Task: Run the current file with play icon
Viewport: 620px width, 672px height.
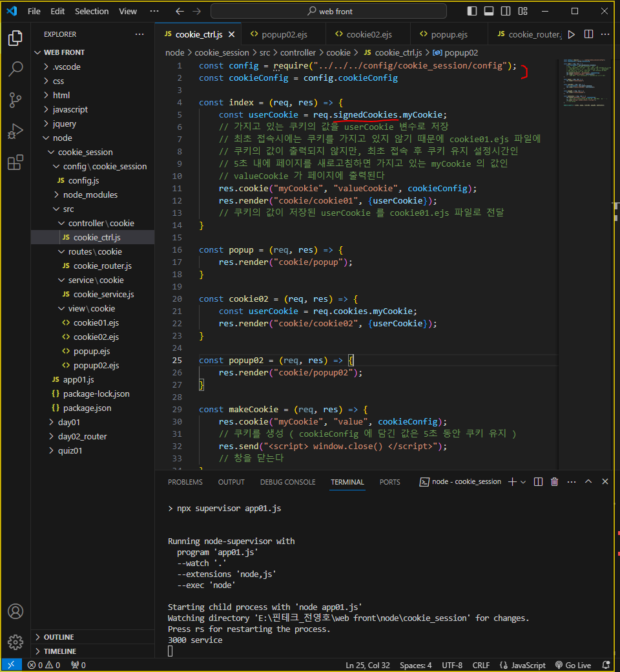Action: [x=571, y=34]
